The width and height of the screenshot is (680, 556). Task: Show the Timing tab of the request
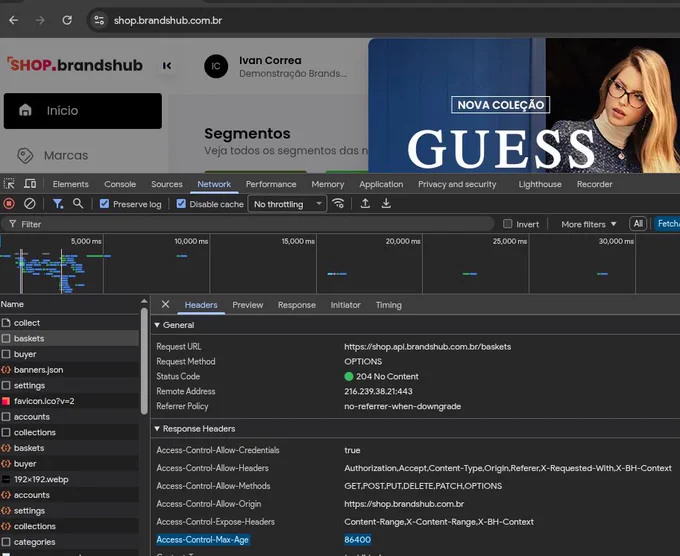tap(389, 305)
